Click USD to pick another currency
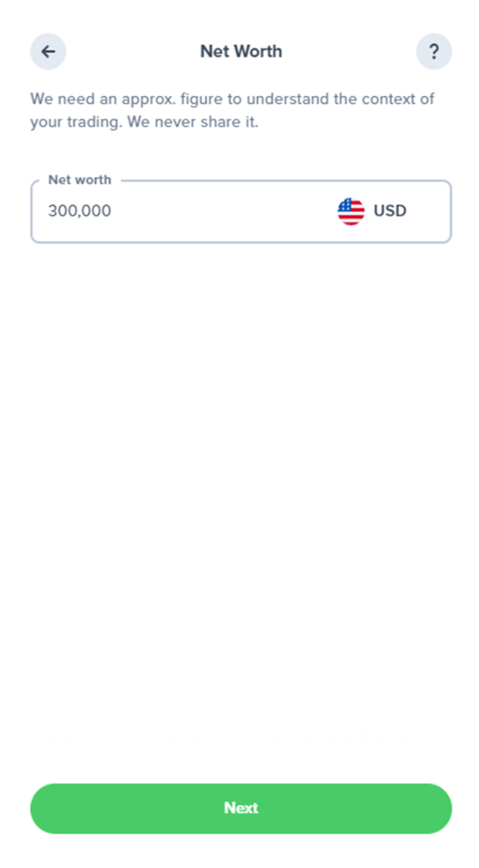The height and width of the screenshot is (868, 479). (x=390, y=211)
